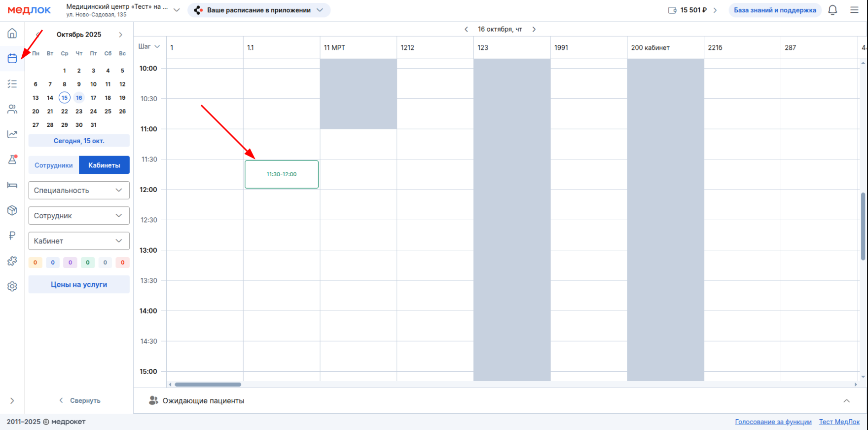868x430 pixels.
Task: Open the patients icon in sidebar
Action: click(x=12, y=109)
